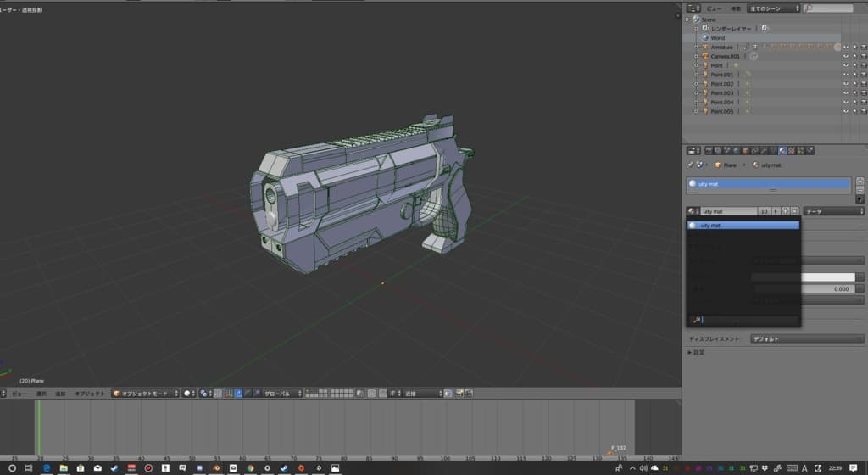This screenshot has height=475, width=868.
Task: Click the Camera.001 icon in the outliner
Action: (704, 57)
